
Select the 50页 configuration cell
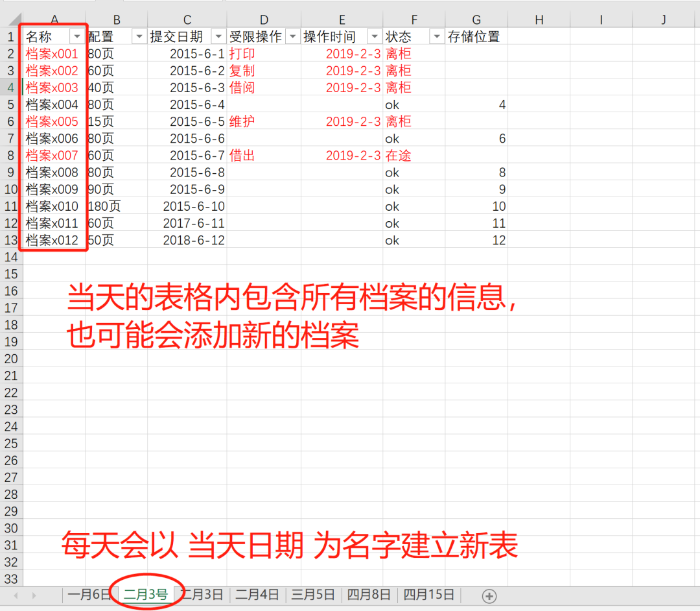click(117, 240)
